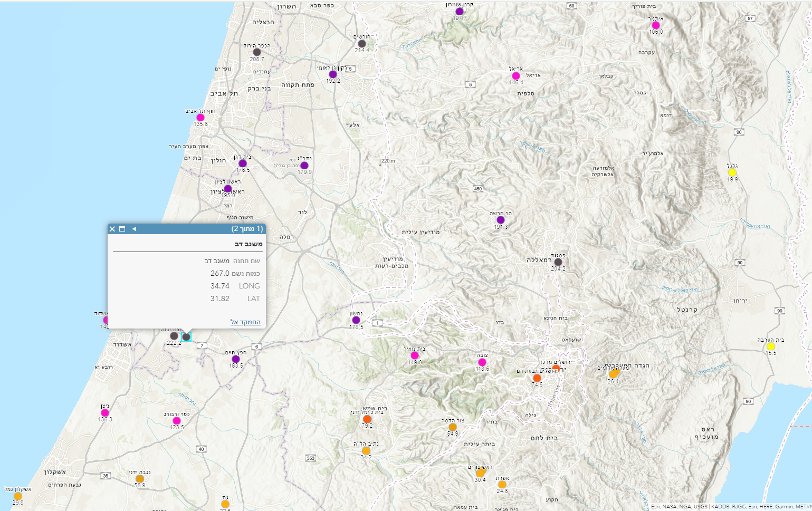
Task: Click the 'התמקד אל' zoom-to link
Action: pos(245,322)
